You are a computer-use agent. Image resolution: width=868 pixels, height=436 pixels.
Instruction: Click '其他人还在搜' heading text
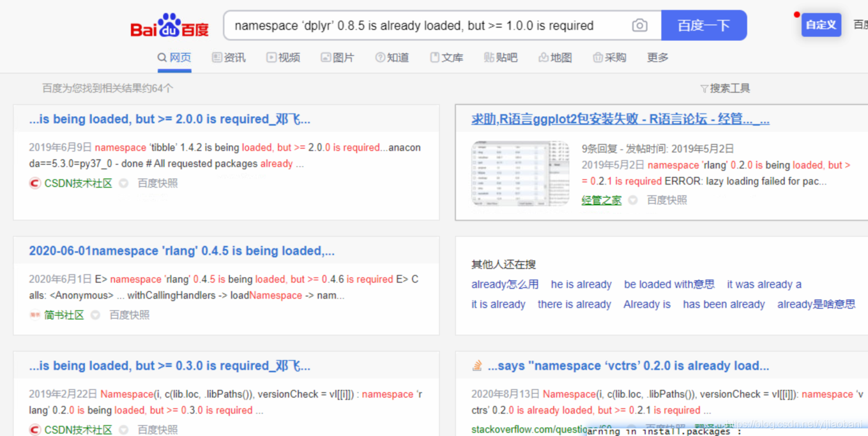pos(503,264)
